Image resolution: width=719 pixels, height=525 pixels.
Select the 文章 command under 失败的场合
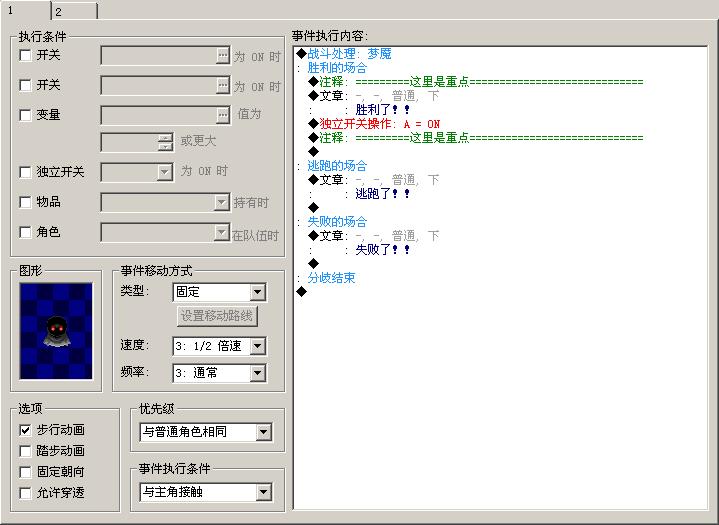[x=374, y=236]
